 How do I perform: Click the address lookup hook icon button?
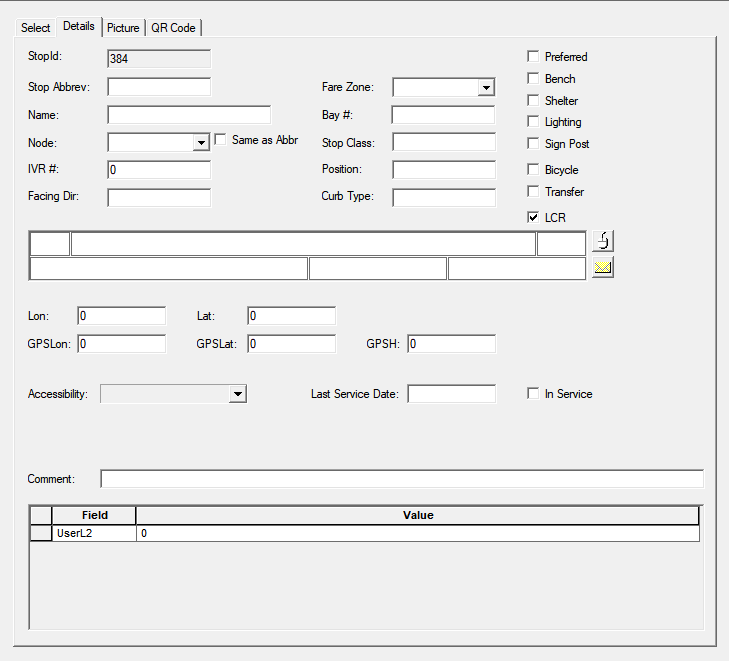click(x=603, y=241)
